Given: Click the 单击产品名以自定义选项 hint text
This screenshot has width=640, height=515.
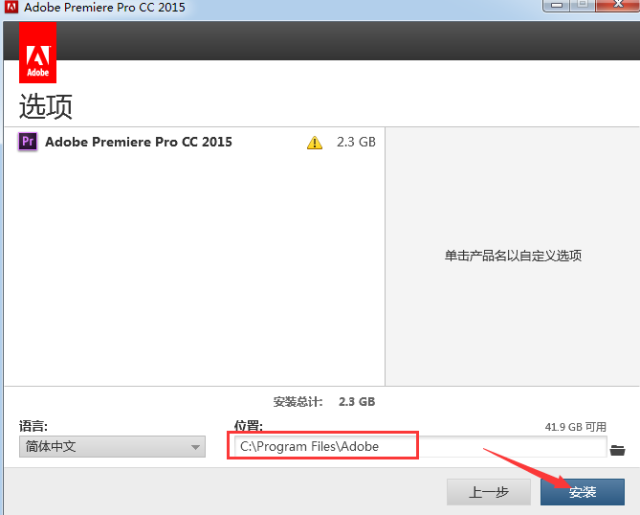Looking at the screenshot, I should pos(513,256).
